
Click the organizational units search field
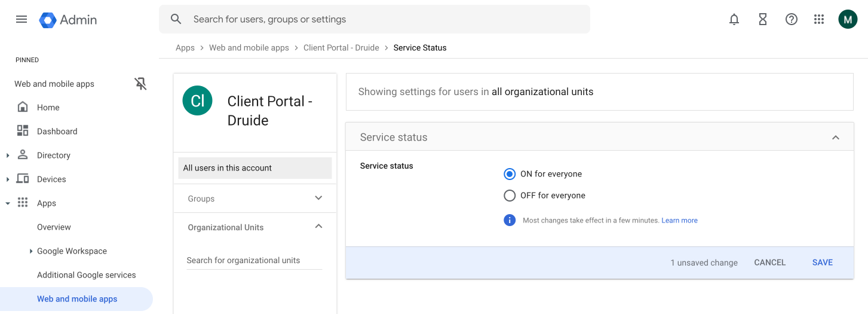tap(254, 260)
